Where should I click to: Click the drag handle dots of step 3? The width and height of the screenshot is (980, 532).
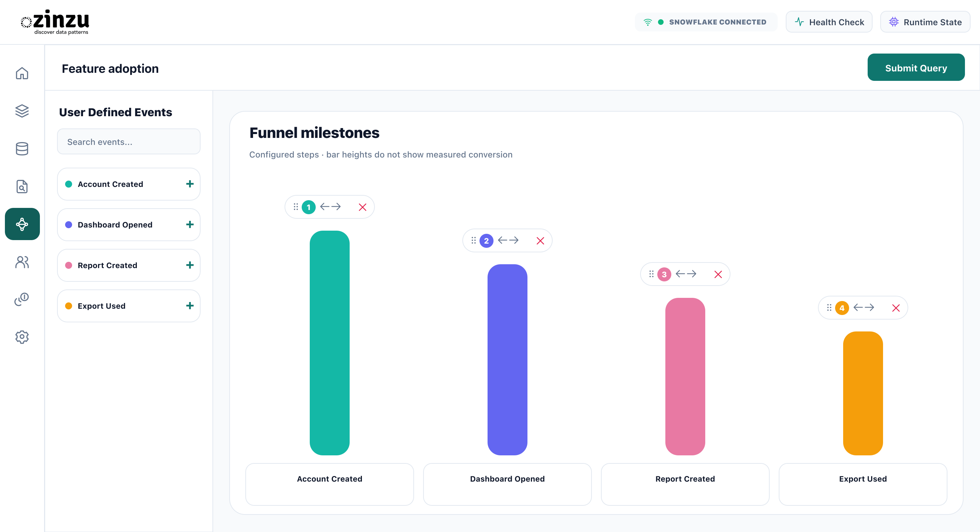click(651, 274)
